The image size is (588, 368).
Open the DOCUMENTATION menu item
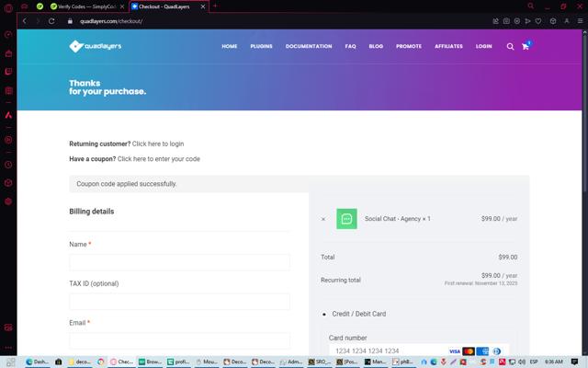coord(309,46)
